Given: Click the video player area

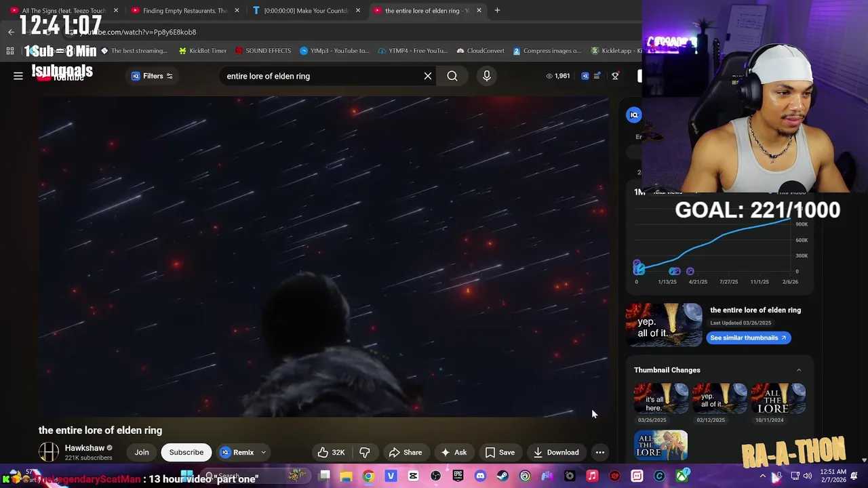Looking at the screenshot, I should pyautogui.click(x=323, y=256).
